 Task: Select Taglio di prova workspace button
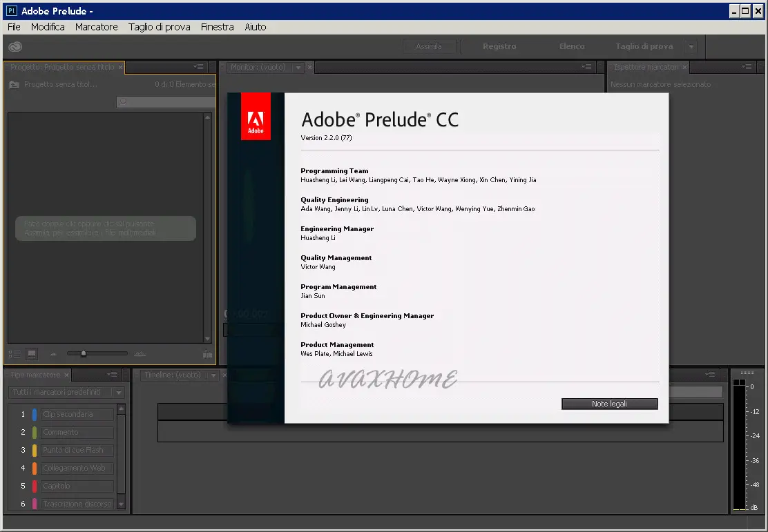[644, 46]
